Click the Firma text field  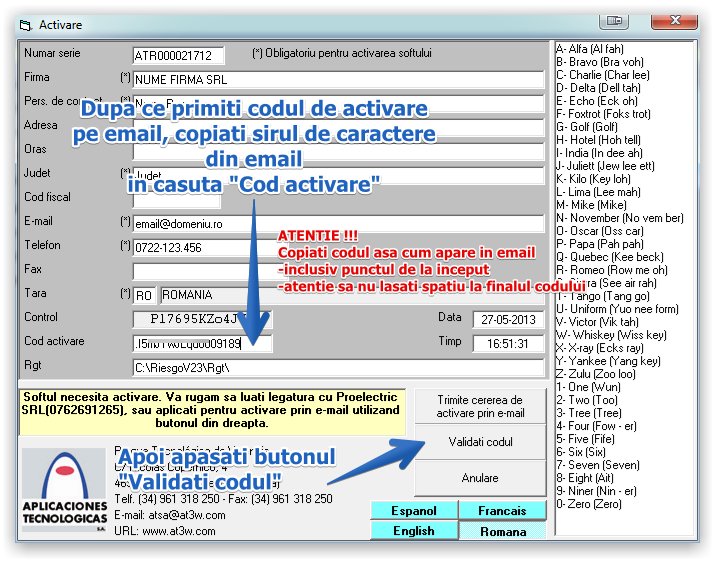(x=338, y=79)
